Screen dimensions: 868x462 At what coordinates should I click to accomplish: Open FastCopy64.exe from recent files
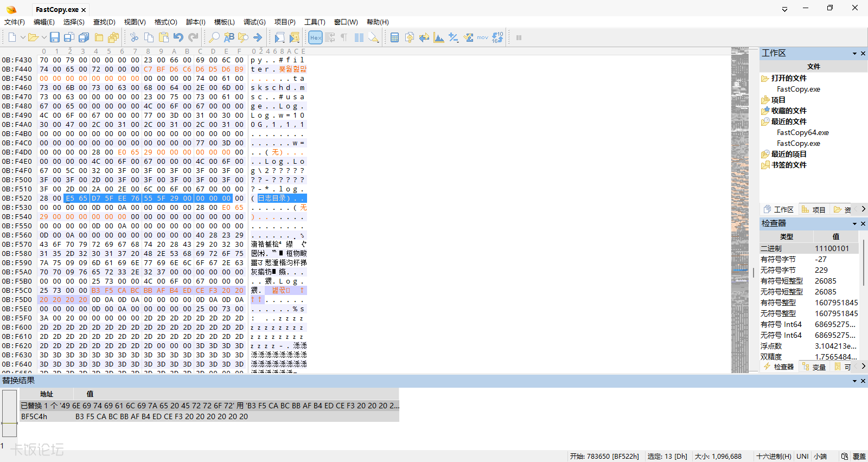(802, 132)
